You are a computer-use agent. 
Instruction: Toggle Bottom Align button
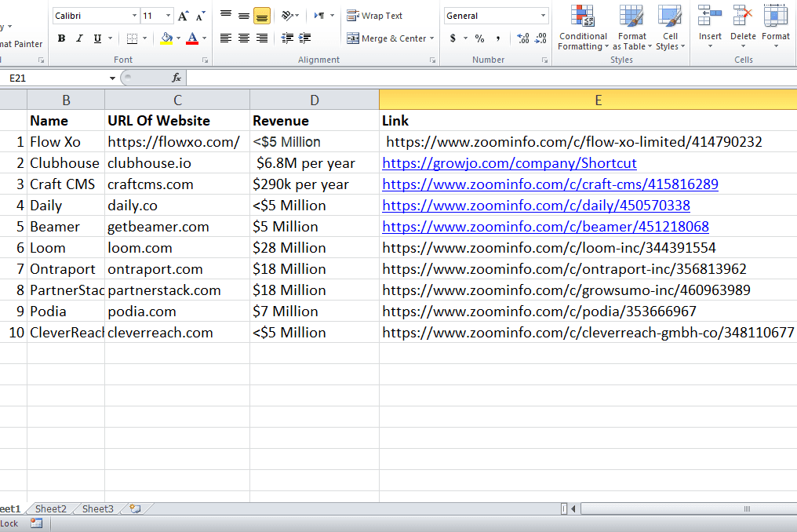[262, 16]
